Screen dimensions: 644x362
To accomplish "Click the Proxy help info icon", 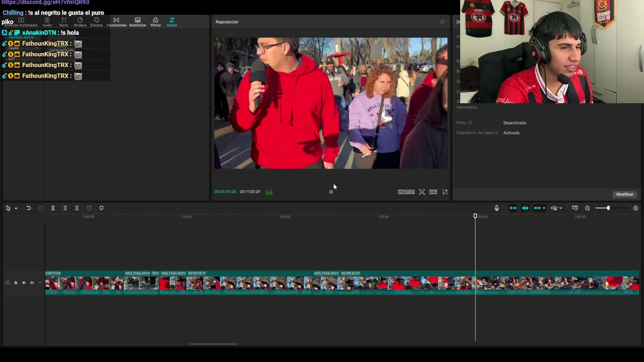I will click(470, 123).
